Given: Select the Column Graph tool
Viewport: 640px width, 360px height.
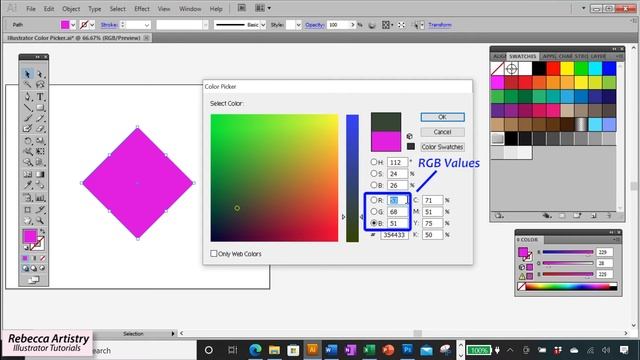Looking at the screenshot, I should tap(40, 198).
